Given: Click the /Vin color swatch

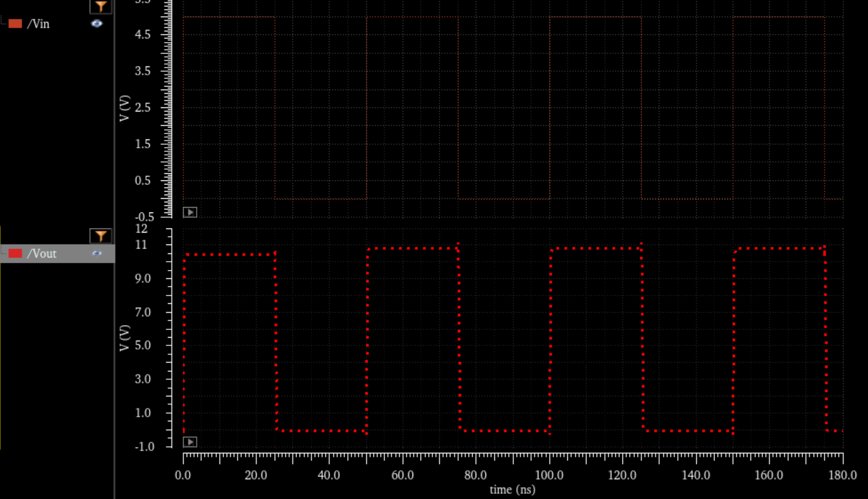Looking at the screenshot, I should tap(15, 24).
